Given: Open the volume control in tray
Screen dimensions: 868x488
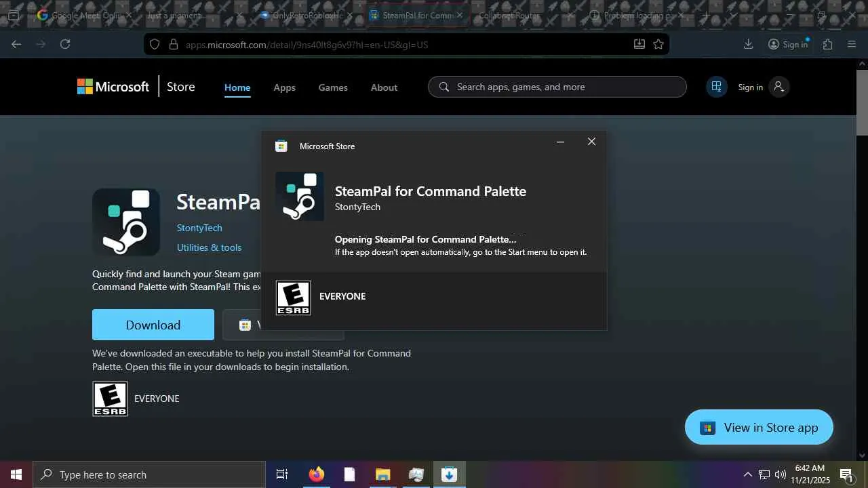Looking at the screenshot, I should point(781,474).
